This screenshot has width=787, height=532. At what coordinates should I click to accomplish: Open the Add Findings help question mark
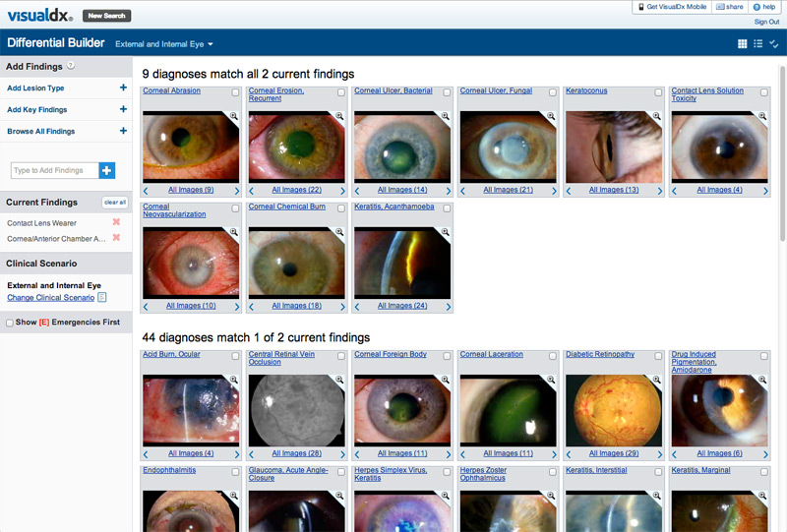[71, 67]
